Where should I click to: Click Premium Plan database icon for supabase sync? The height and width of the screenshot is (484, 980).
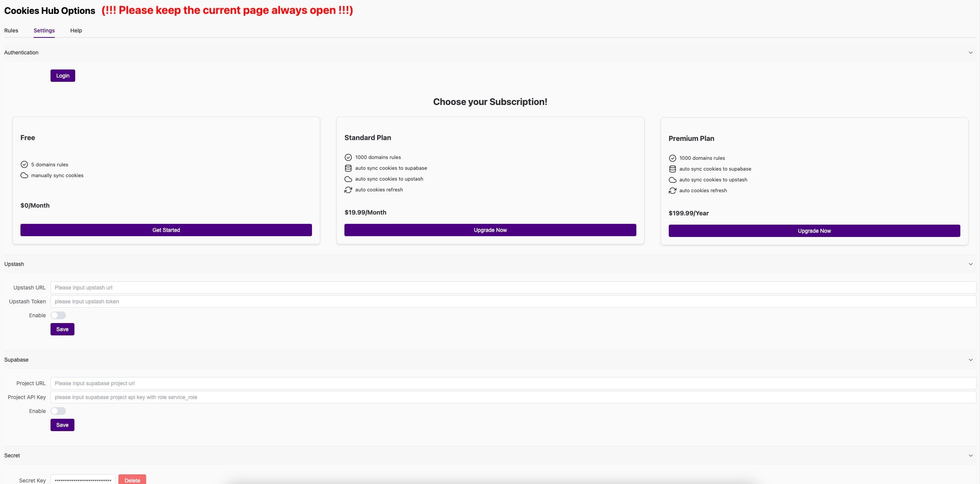[x=672, y=169]
